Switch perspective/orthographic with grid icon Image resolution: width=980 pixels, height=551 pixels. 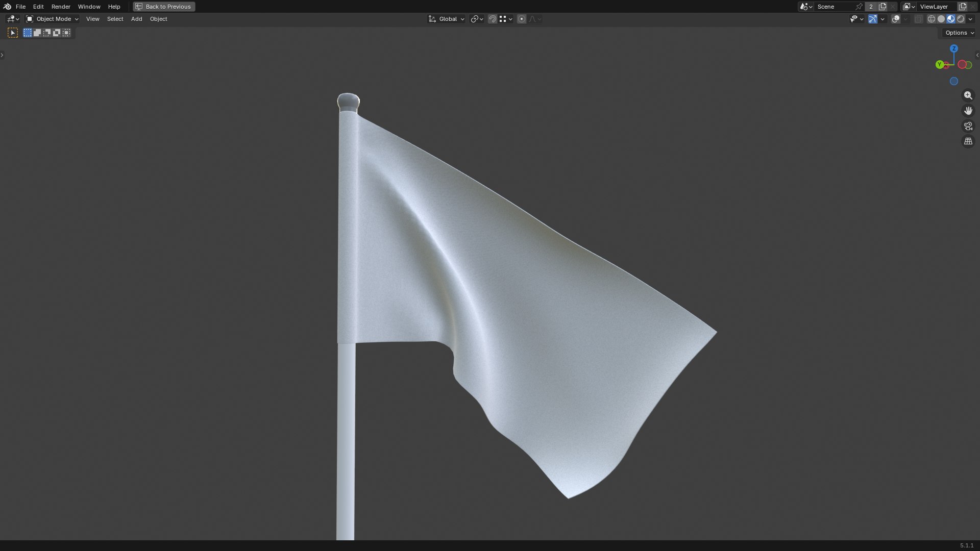pyautogui.click(x=968, y=141)
